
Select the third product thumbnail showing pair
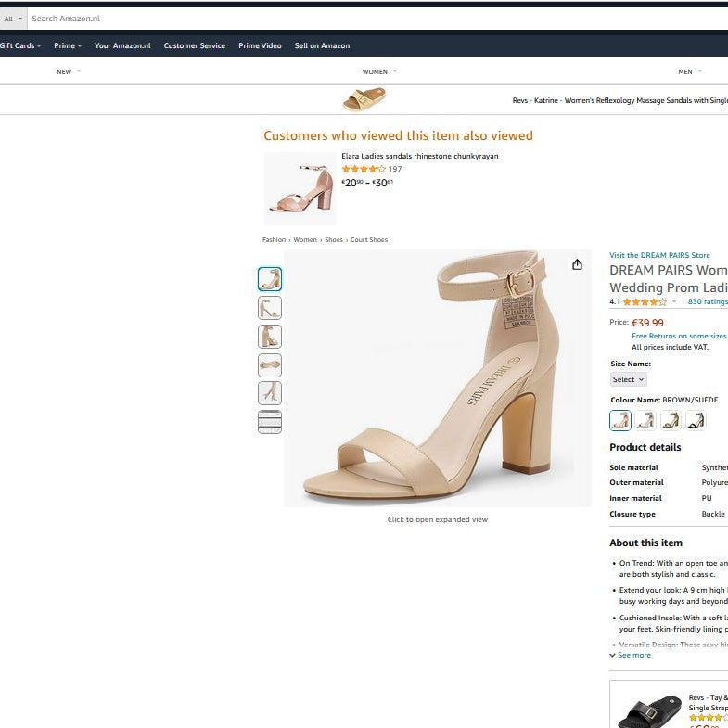pyautogui.click(x=270, y=337)
